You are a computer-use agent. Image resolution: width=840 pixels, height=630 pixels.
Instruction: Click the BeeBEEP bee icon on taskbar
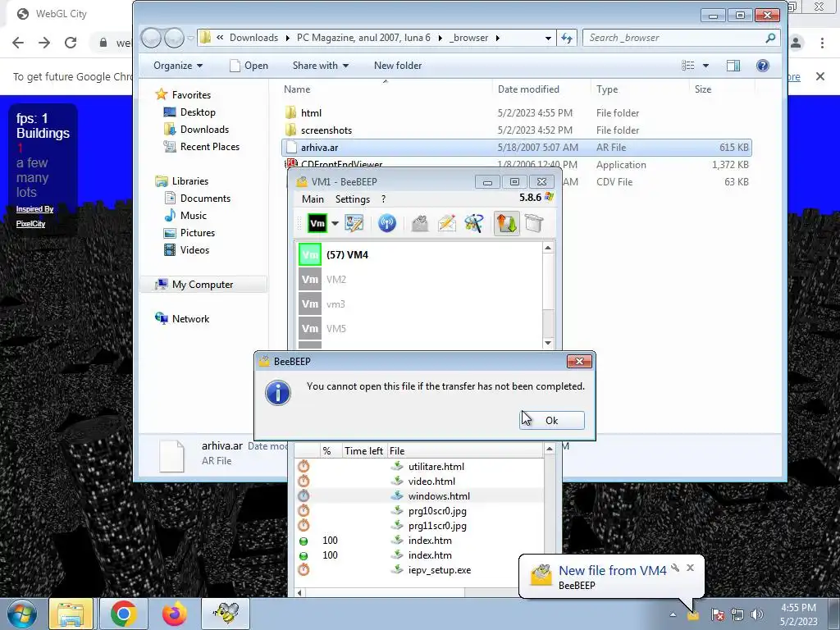coord(225,614)
